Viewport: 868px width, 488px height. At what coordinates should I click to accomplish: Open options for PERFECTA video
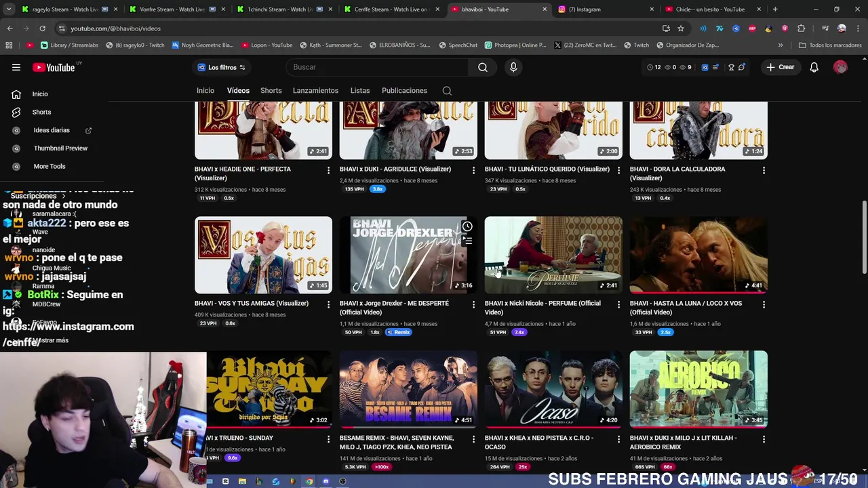328,170
